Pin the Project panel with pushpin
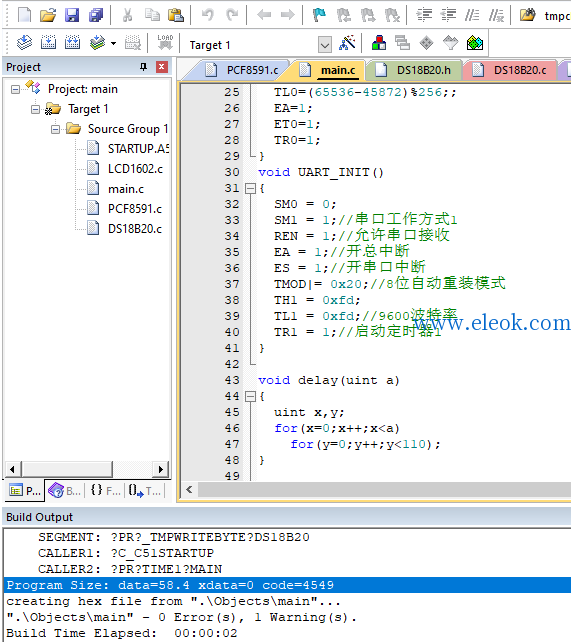Screen dimensions: 571x642 coord(143,67)
